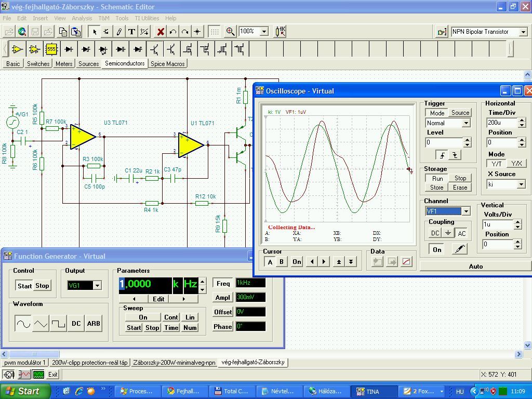This screenshot has height=399, width=532.
Task: Click the storage Run button
Action: point(437,178)
